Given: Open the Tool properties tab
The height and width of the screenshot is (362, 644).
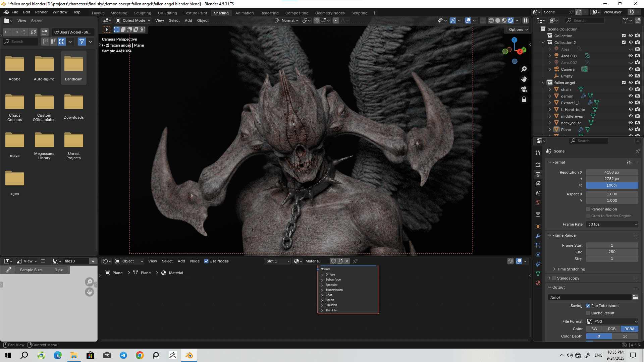Looking at the screenshot, I should point(538,153).
